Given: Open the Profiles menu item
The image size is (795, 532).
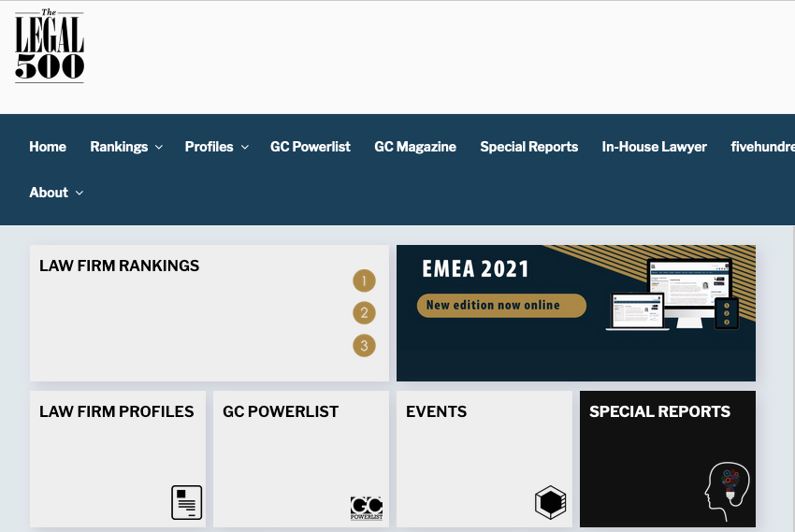Looking at the screenshot, I should 209,147.
